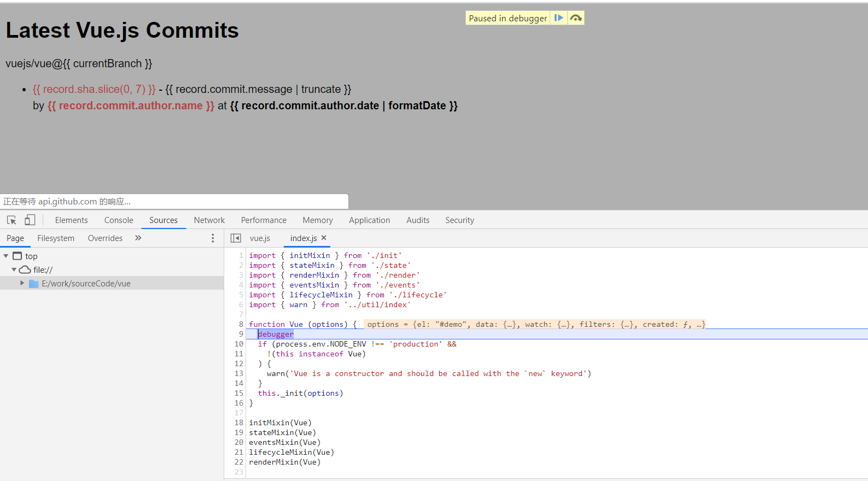Click the options inline value preview
868x481 pixels.
(535, 324)
